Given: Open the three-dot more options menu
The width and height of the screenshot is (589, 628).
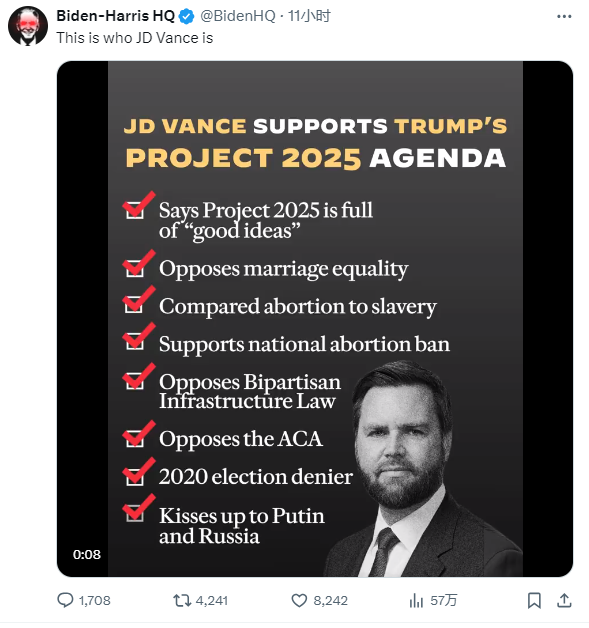Looking at the screenshot, I should click(564, 16).
